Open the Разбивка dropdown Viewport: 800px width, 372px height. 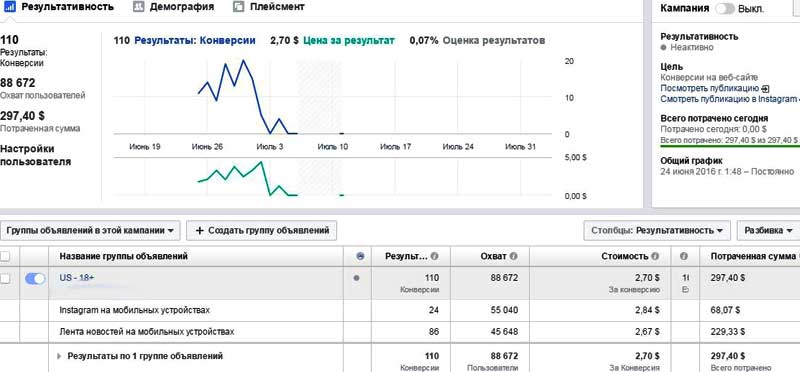click(x=768, y=231)
